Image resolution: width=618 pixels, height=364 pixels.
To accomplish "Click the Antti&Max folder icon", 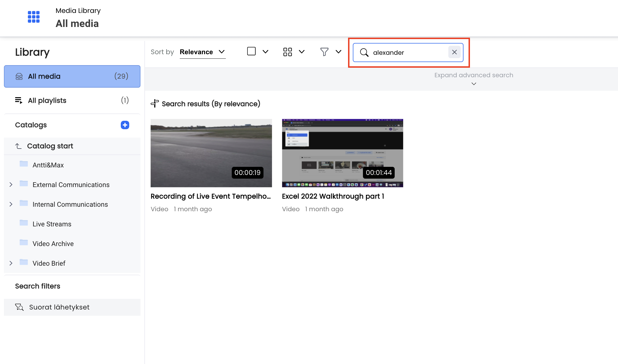I will point(24,164).
